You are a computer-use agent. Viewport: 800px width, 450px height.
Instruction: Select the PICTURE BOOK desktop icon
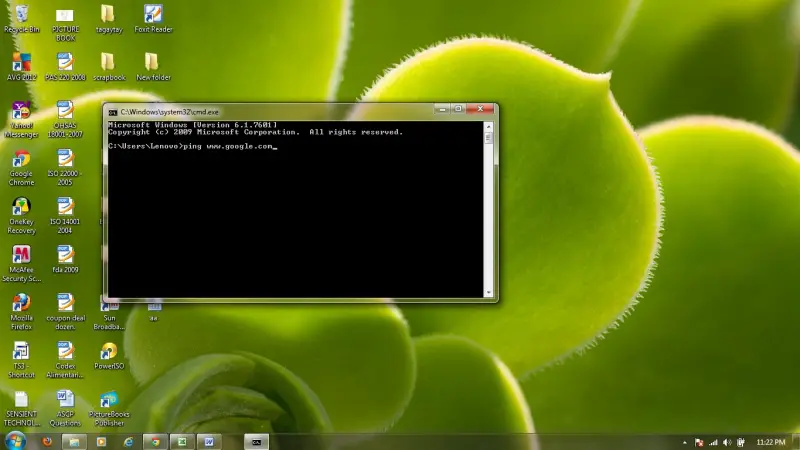click(65, 24)
